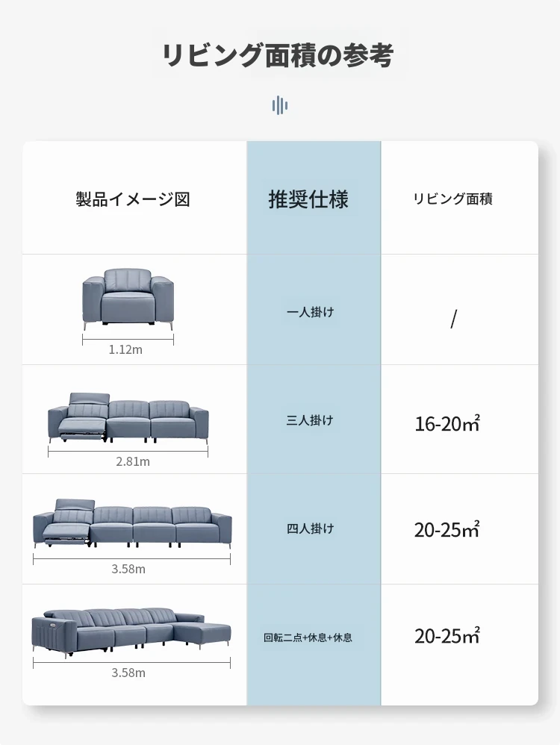Viewport: 560px width, 745px height.
Task: Click the 回転二点+休息+休息 label
Action: [308, 638]
